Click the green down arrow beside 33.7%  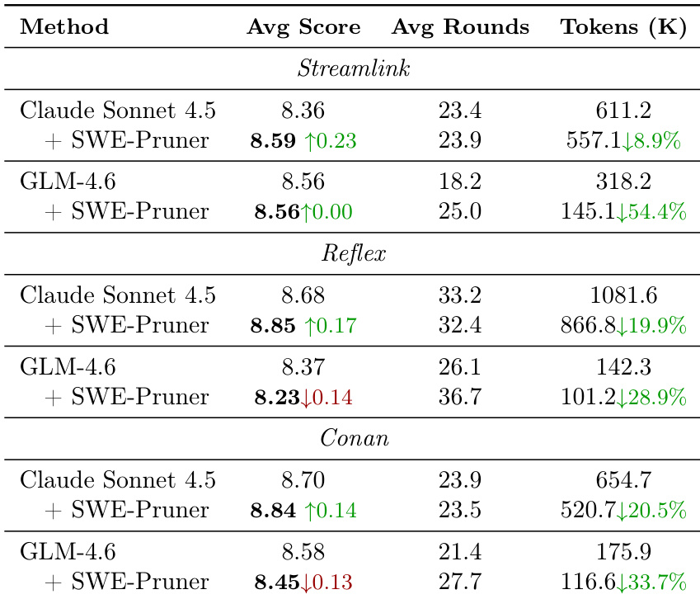tap(622, 582)
